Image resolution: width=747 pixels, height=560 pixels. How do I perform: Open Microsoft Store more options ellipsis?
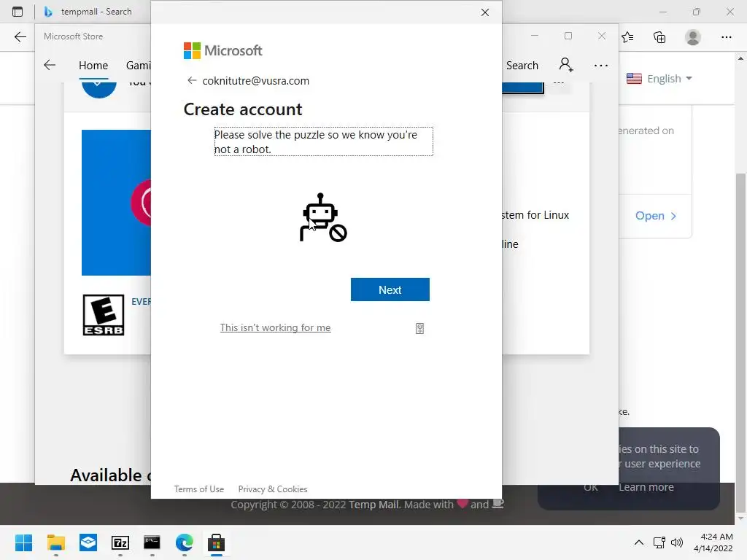(x=601, y=65)
